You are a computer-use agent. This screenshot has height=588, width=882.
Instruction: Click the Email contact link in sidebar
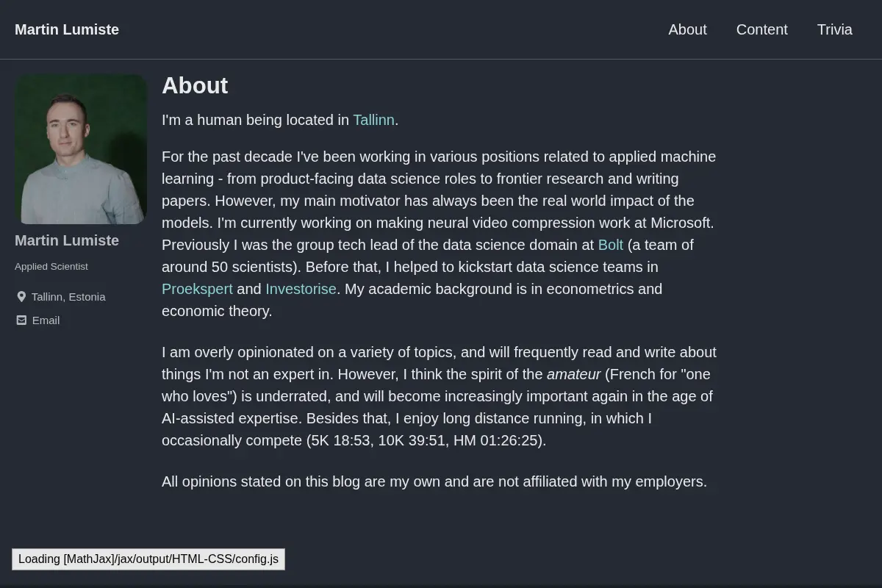pyautogui.click(x=46, y=320)
